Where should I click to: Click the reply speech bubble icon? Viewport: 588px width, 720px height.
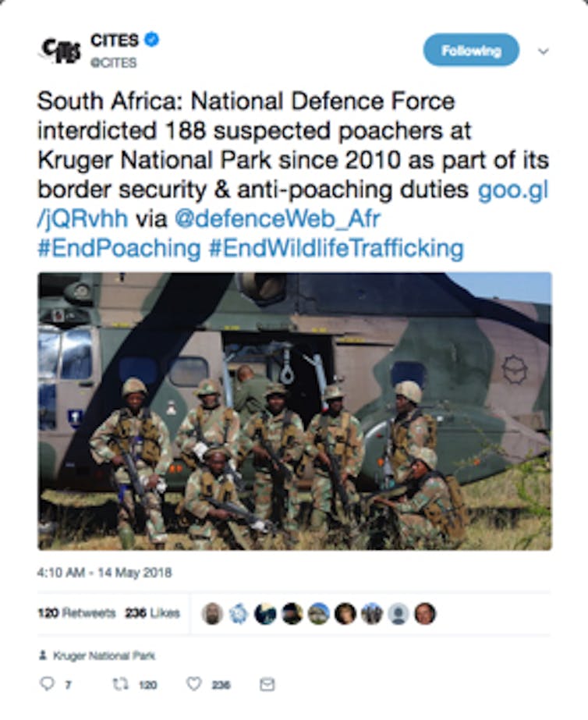coord(46,684)
